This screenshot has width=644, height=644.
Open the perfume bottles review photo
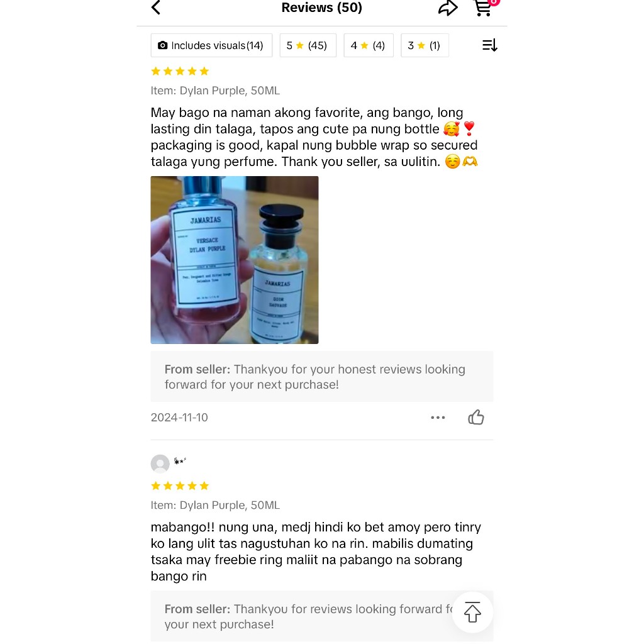[235, 260]
